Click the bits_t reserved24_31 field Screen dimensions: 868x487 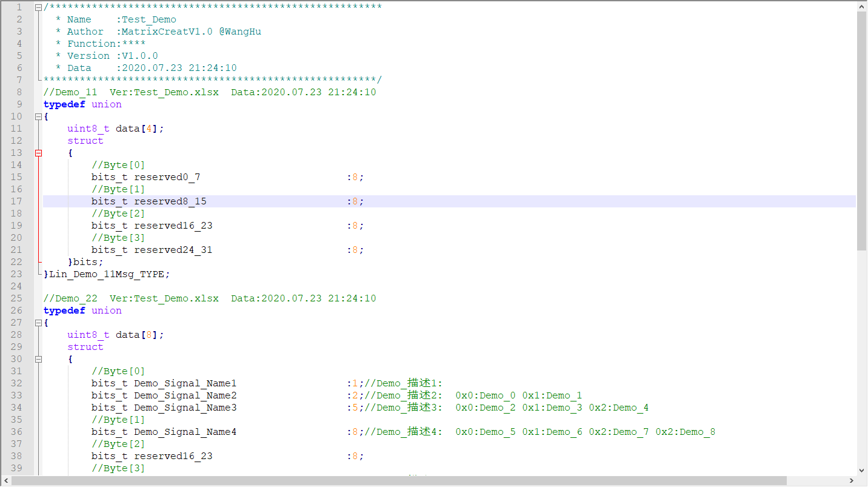[x=152, y=250]
